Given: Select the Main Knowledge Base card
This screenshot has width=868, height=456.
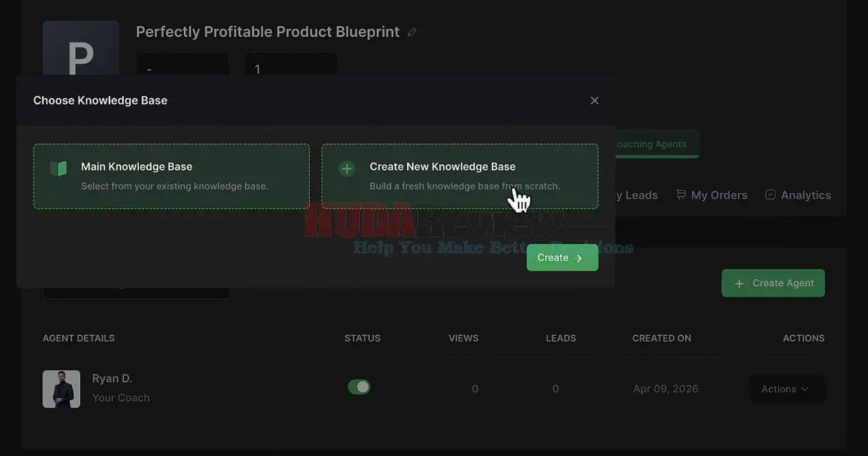Looking at the screenshot, I should 172,176.
